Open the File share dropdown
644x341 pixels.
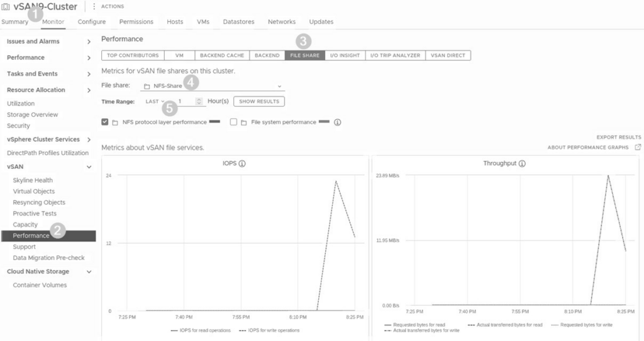point(213,86)
